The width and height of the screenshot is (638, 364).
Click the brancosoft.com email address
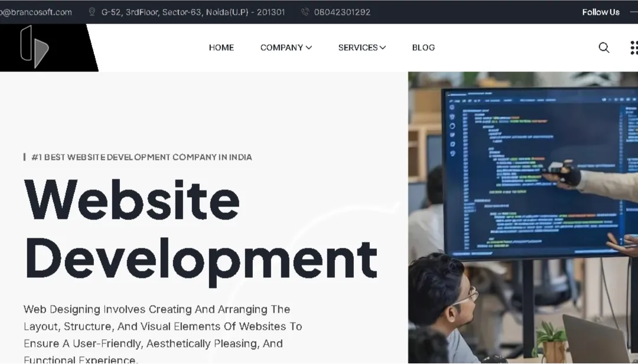coord(35,12)
